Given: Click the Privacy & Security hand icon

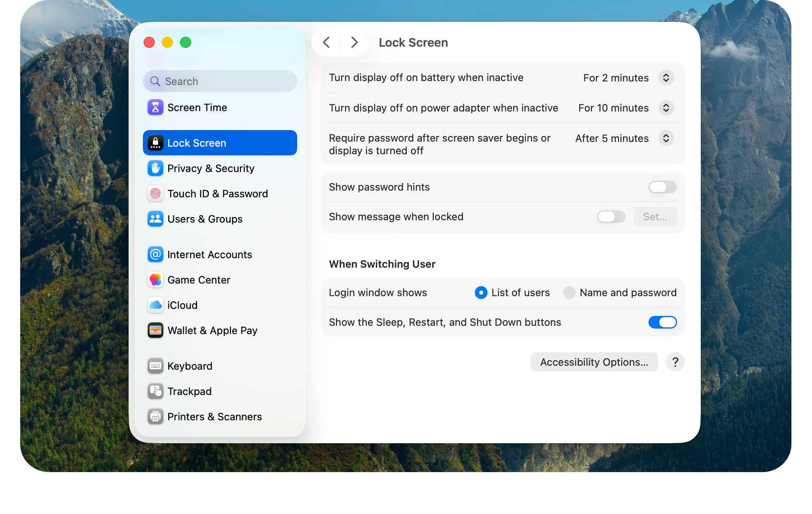Looking at the screenshot, I should click(x=155, y=168).
